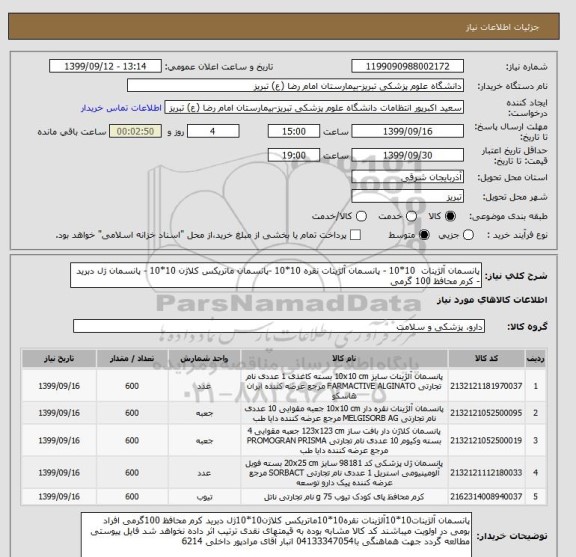Click request creator name field
The height and width of the screenshot is (557, 576).
pos(314,108)
